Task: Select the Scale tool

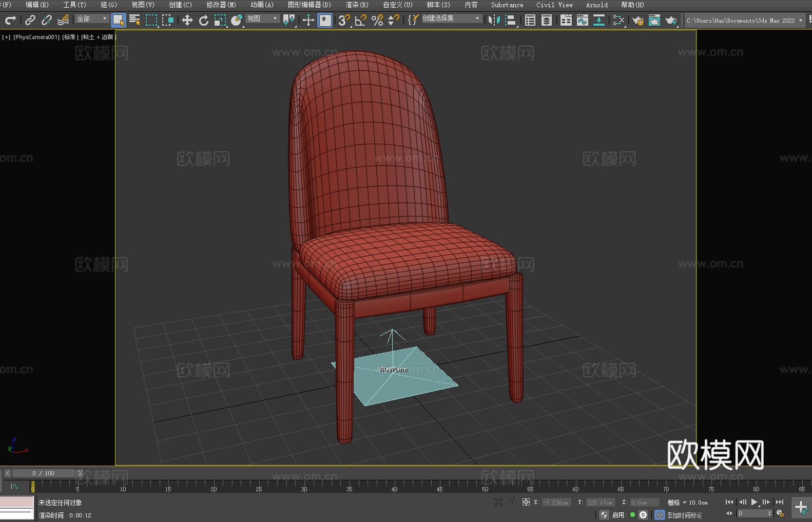Action: coord(220,20)
